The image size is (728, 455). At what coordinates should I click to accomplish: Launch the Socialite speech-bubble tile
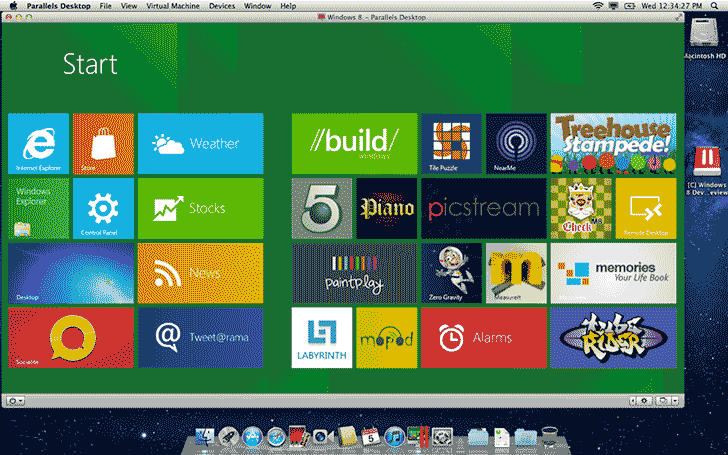(71, 338)
